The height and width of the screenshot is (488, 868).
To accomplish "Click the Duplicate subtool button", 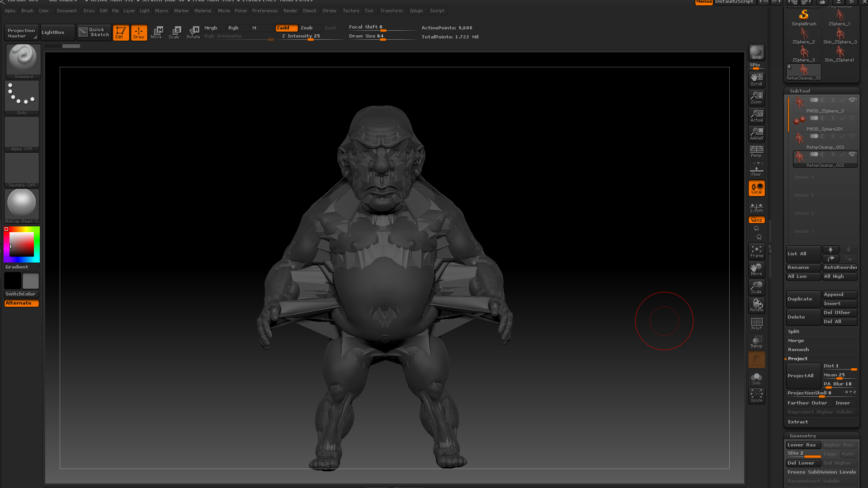I will coord(803,299).
